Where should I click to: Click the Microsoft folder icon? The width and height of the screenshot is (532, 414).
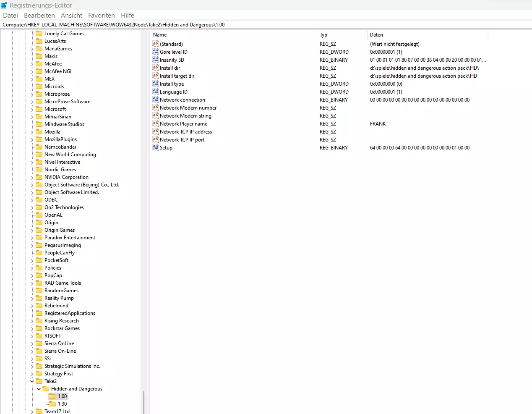[39, 109]
